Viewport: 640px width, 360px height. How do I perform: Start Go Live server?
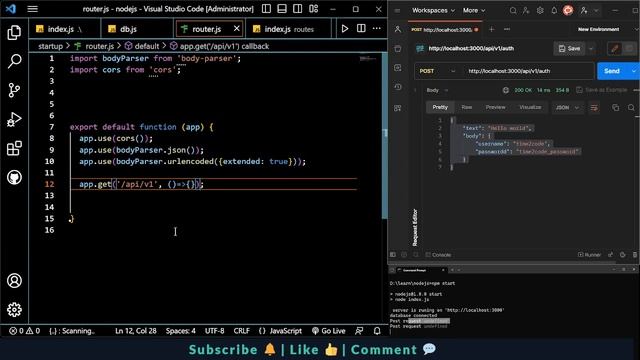pyautogui.click(x=329, y=331)
